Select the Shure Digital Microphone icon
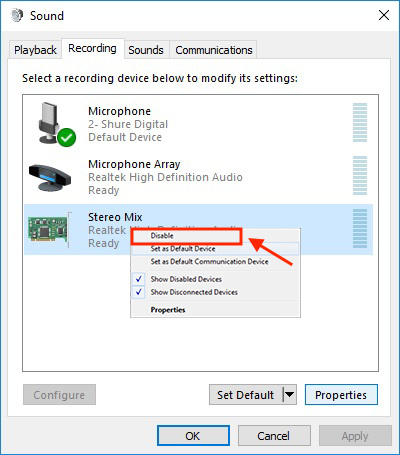Screen dimensions: 400x455 [x=53, y=123]
